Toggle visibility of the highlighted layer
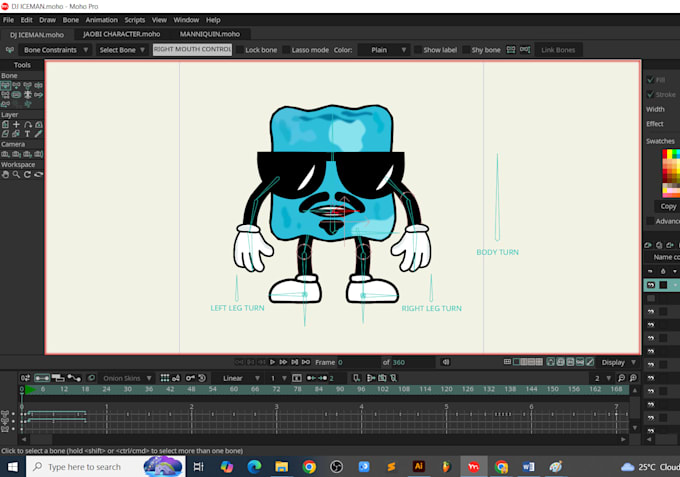The width and height of the screenshot is (680, 477). point(651,285)
